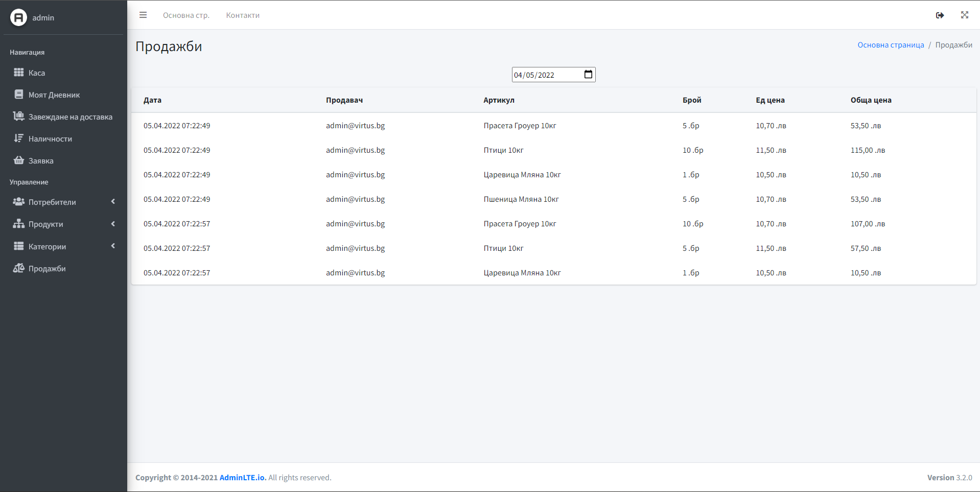Open the date picker calendar icon
Image resolution: width=980 pixels, height=492 pixels.
coord(588,74)
